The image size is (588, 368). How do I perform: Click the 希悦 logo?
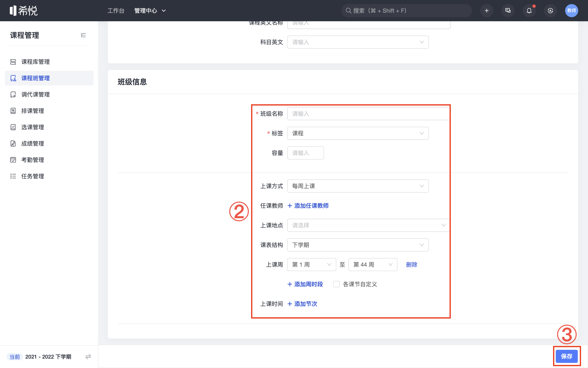point(23,11)
